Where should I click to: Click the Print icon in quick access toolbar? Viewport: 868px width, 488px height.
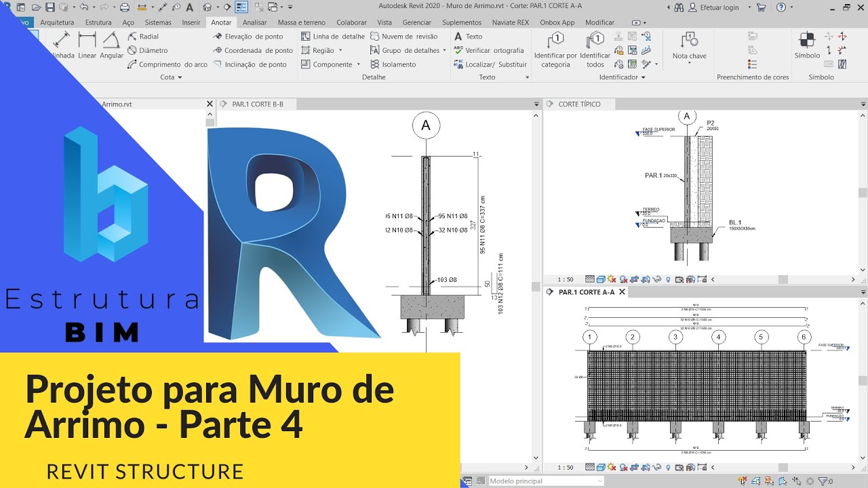[x=125, y=7]
